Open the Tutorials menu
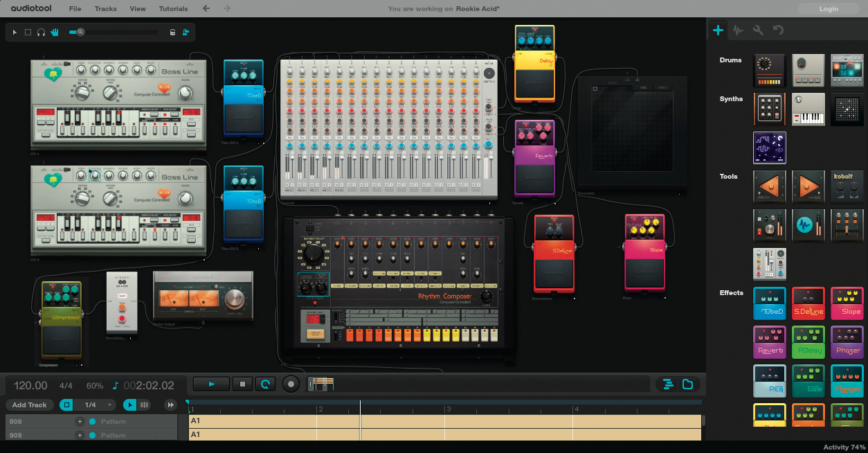Image resolution: width=868 pixels, height=453 pixels. (173, 9)
